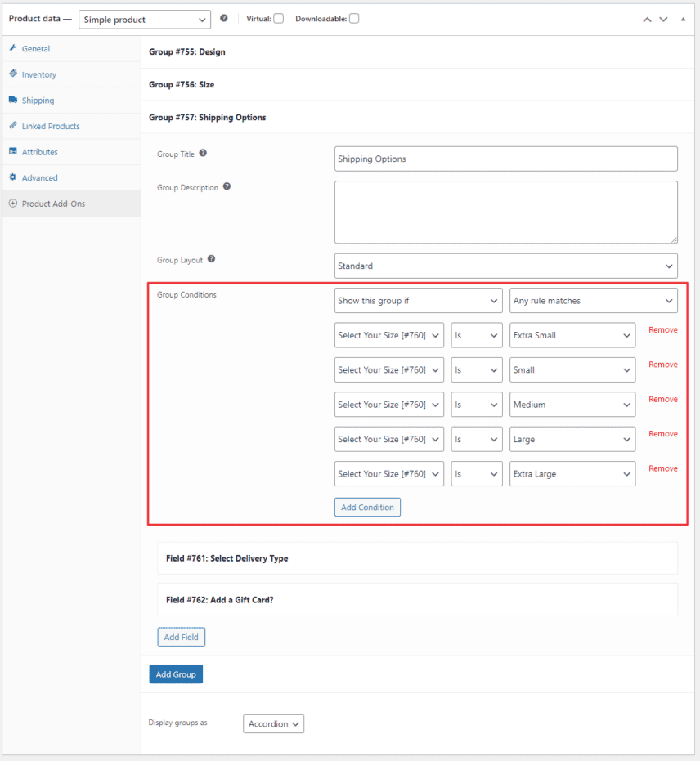
Task: Select the General tab wrench icon
Action: click(13, 48)
